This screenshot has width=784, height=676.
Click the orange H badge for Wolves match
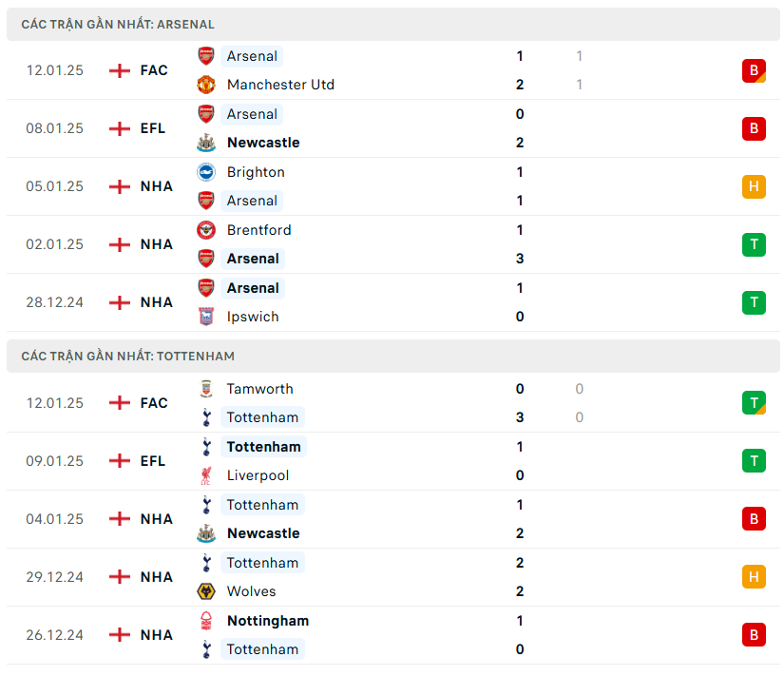(x=754, y=577)
